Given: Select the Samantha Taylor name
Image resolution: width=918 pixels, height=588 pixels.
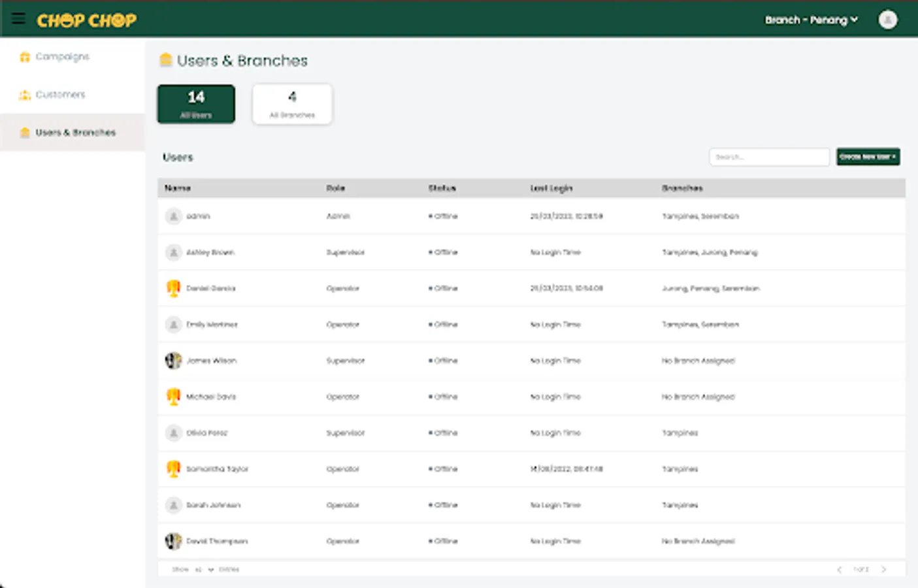Looking at the screenshot, I should (x=218, y=469).
